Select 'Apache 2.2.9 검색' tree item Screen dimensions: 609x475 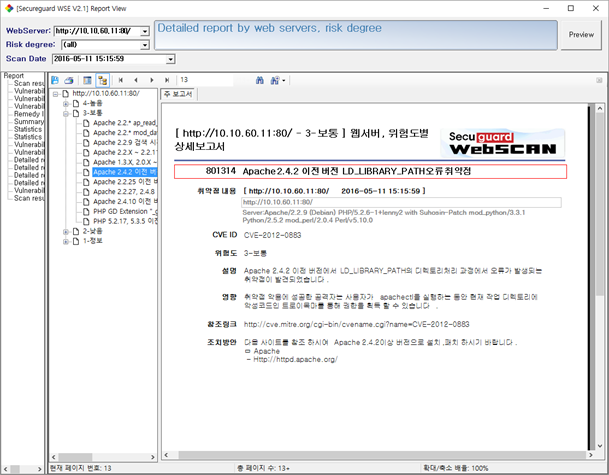tap(125, 143)
